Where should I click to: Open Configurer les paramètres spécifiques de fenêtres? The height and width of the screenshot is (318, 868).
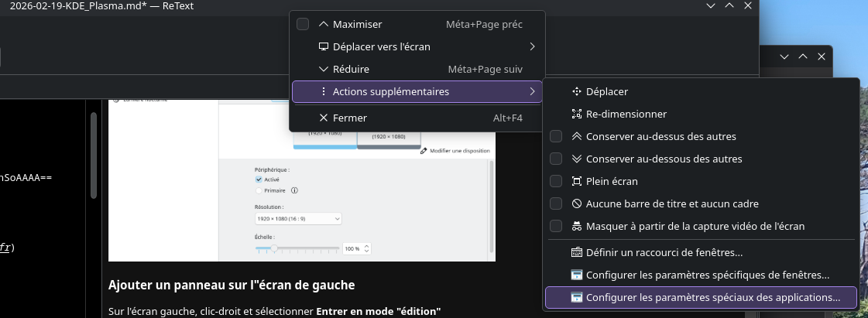[707, 275]
